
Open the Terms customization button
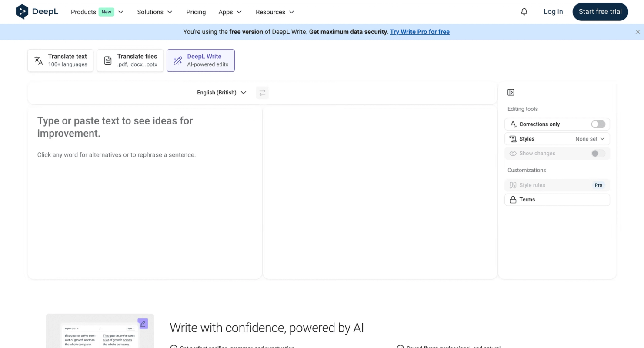557,200
